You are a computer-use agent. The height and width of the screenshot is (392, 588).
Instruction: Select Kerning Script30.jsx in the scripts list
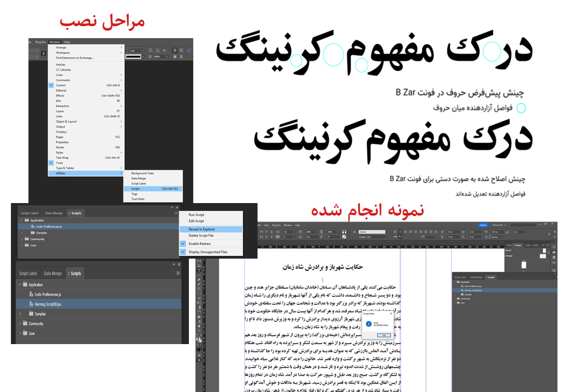click(x=47, y=304)
